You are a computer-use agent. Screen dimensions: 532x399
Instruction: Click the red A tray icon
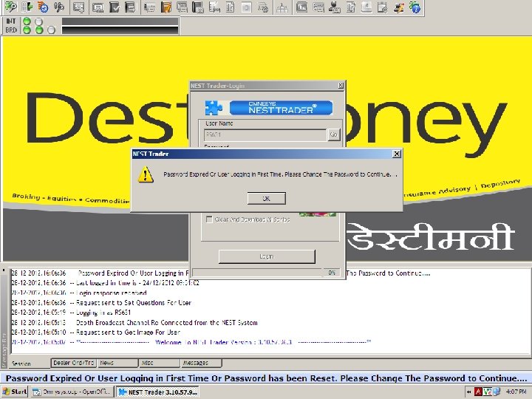point(478,392)
